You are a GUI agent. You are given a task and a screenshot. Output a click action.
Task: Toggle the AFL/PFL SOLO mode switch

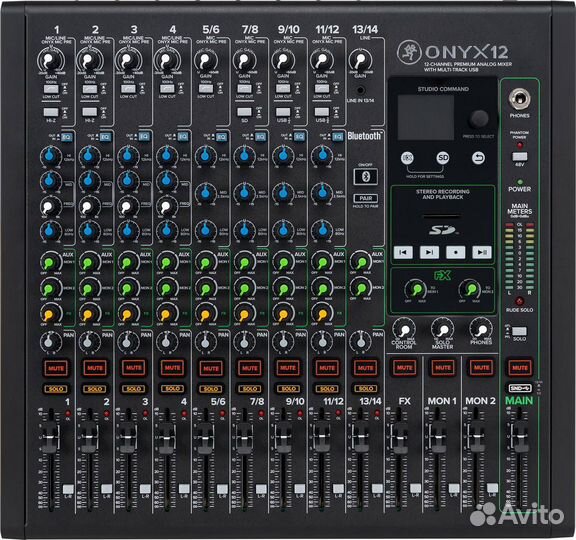coord(519,331)
